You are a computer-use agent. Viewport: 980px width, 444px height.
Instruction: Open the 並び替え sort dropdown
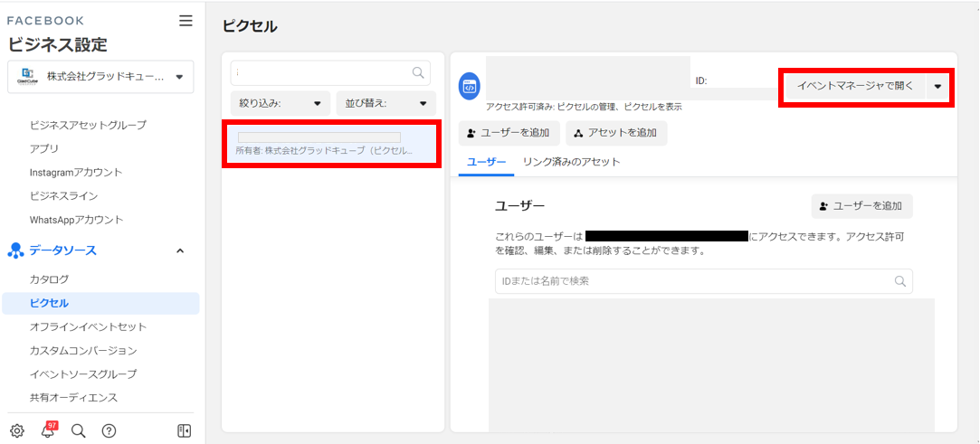click(x=385, y=103)
